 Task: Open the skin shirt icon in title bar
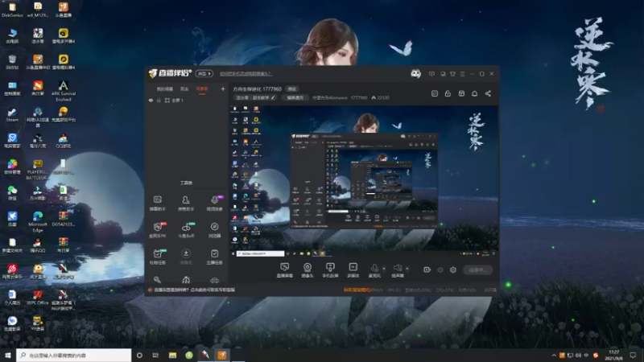(452, 74)
